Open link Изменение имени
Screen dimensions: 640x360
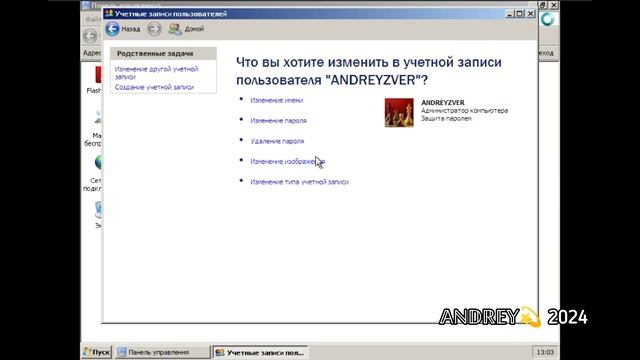(x=277, y=100)
